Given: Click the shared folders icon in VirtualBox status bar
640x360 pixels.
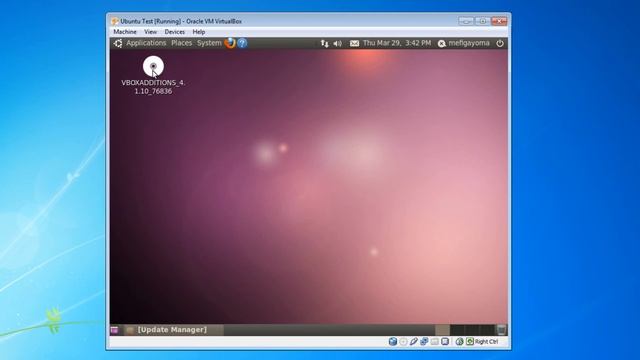Looking at the screenshot, I should point(435,342).
